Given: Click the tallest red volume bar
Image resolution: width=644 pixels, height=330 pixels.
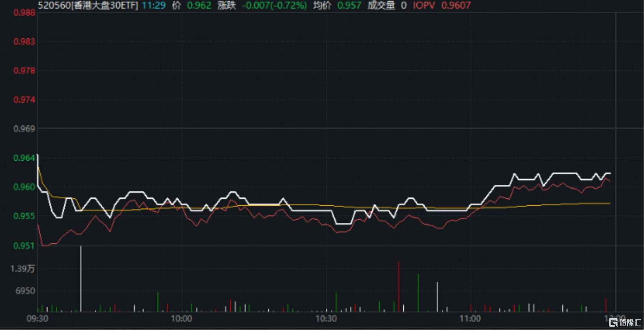Looking at the screenshot, I should (398, 286).
